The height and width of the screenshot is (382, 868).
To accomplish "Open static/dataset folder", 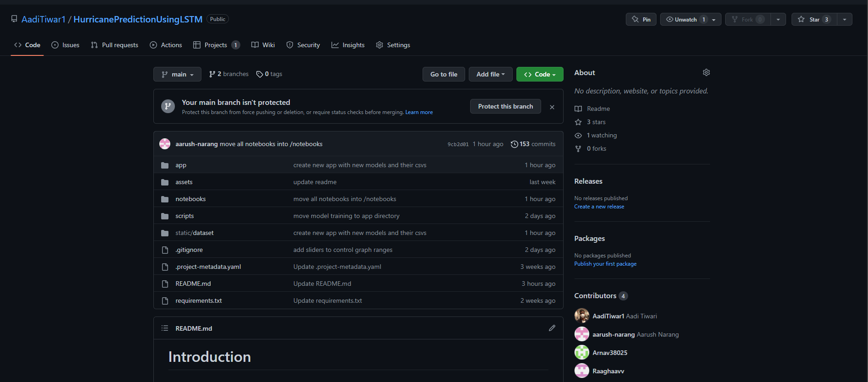I will [x=195, y=233].
